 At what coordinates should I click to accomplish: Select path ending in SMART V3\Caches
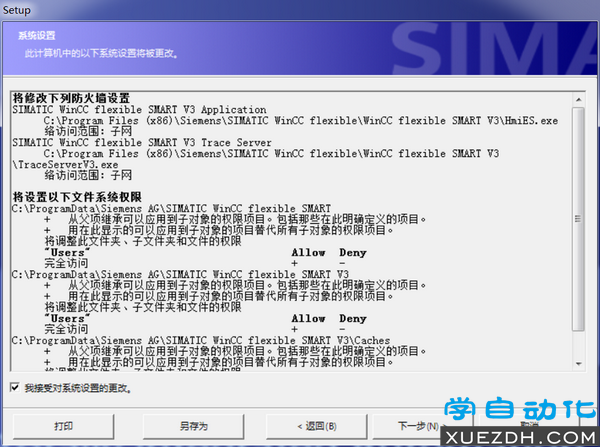click(201, 340)
